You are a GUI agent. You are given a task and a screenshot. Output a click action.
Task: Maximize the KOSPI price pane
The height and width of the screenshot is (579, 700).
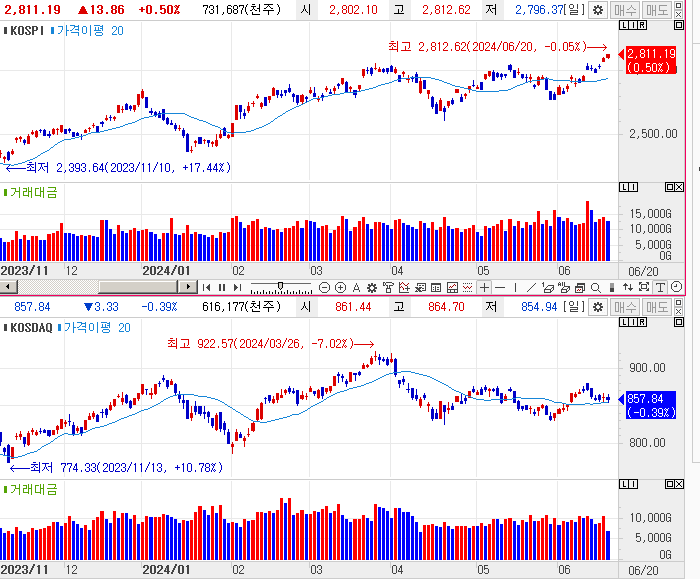679,25
